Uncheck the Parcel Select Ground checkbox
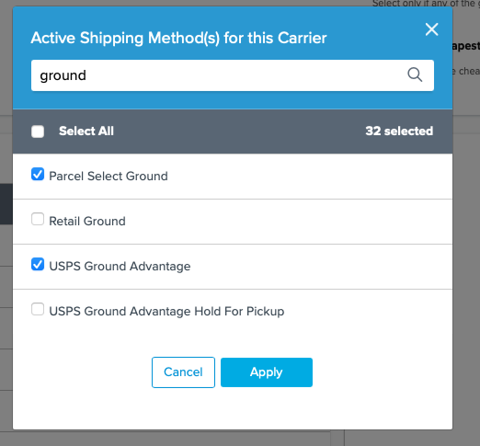Image resolution: width=480 pixels, height=446 pixels. [38, 174]
